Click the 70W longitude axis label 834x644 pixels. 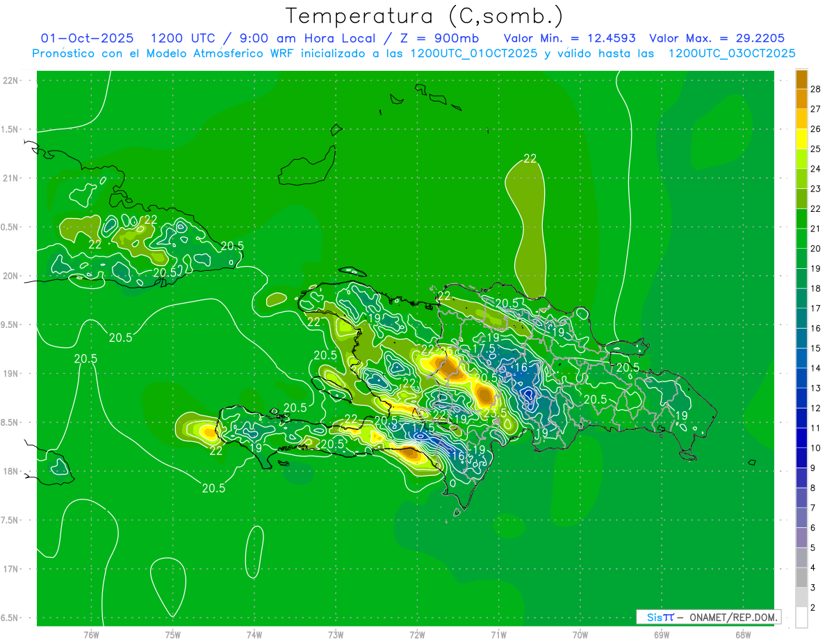pyautogui.click(x=580, y=635)
